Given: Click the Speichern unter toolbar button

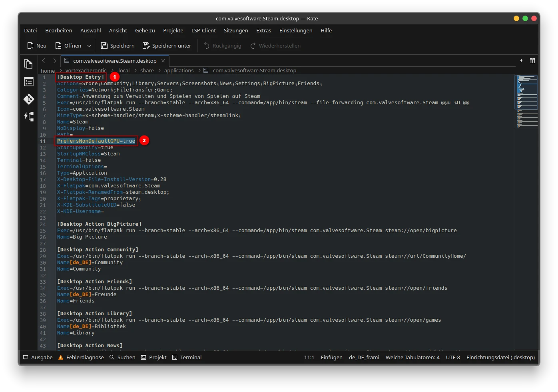Looking at the screenshot, I should (x=167, y=46).
